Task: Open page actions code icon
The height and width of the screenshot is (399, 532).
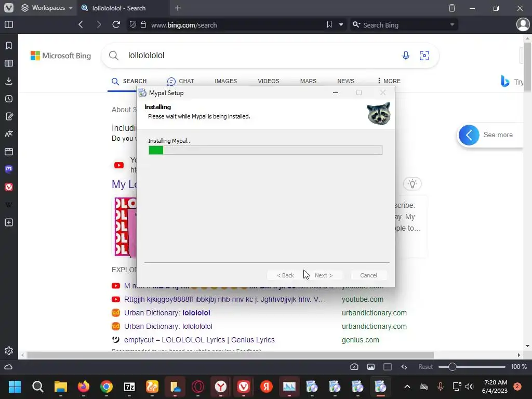Action: (404, 367)
